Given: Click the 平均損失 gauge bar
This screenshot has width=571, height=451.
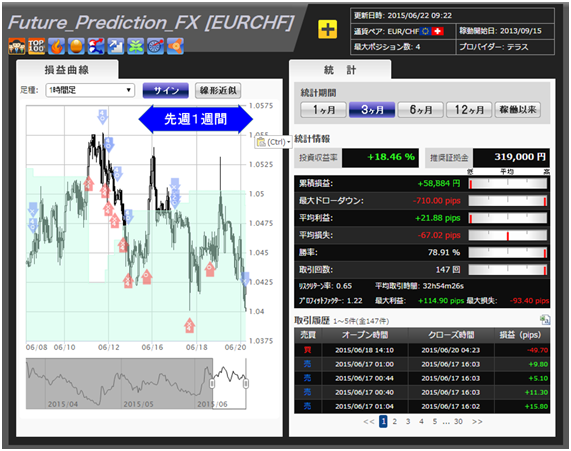Looking at the screenshot, I should [x=508, y=235].
